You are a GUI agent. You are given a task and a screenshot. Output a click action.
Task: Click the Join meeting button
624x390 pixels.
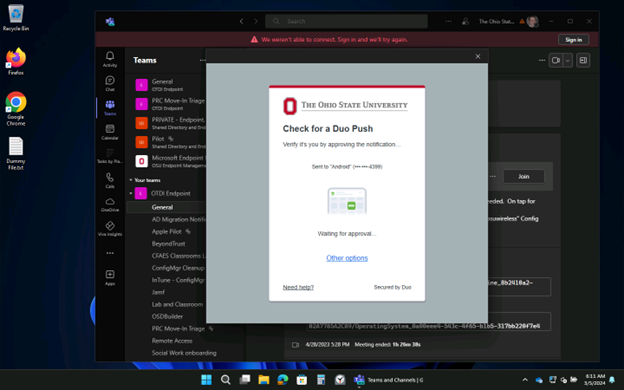524,176
